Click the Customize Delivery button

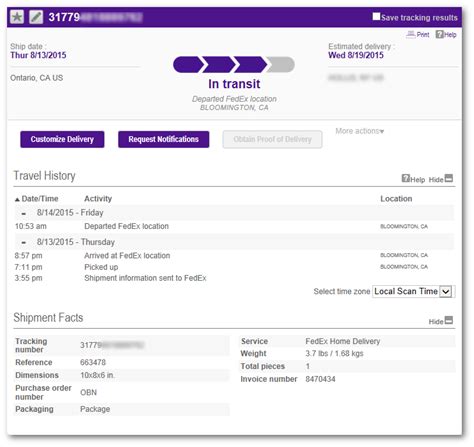coord(62,139)
